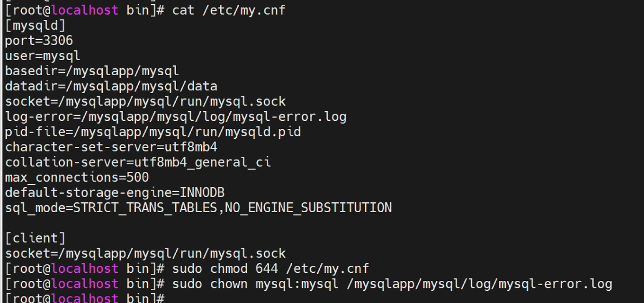
Task: Click the sudo chmod 644 command
Action: pos(271,269)
